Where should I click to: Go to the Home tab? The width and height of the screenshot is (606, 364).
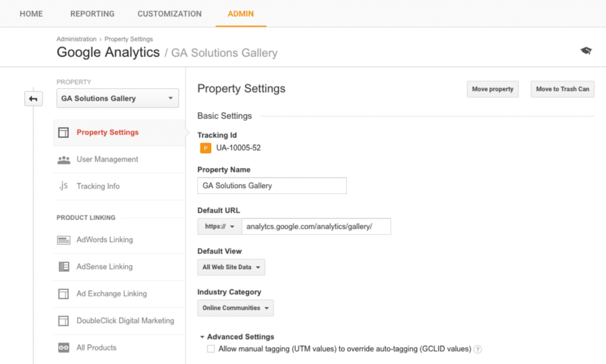31,14
